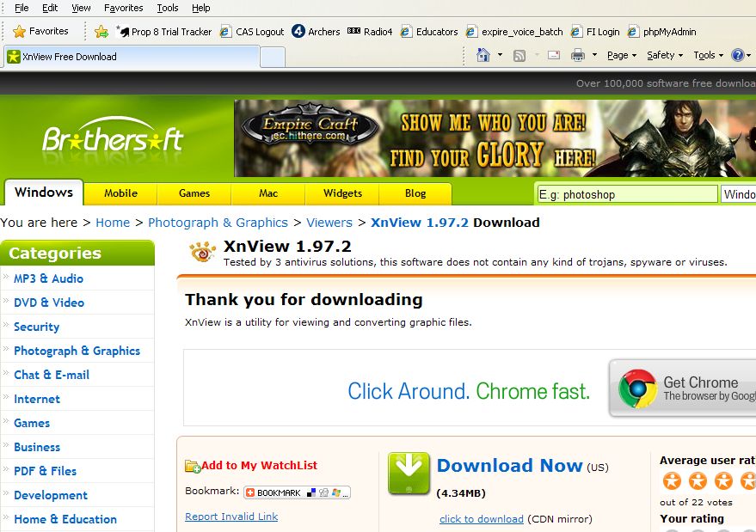Viewport: 756px width, 532px height.
Task: Open the Windows platform combo box
Action: pos(738,194)
